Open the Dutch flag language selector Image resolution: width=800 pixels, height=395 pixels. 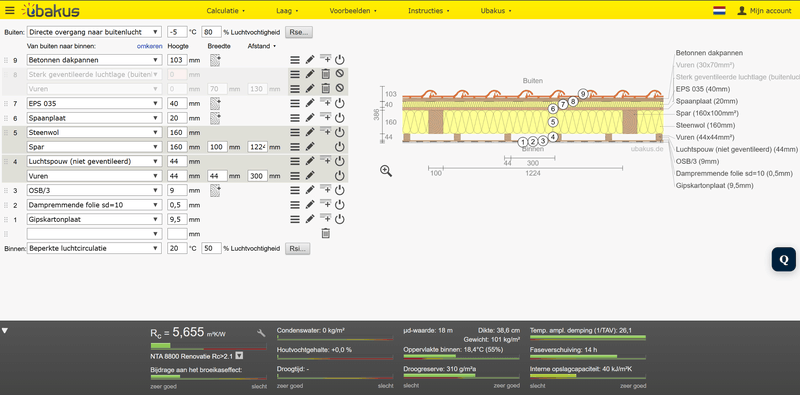719,10
